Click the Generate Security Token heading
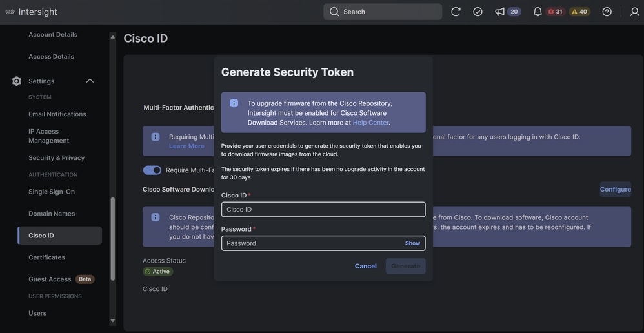The image size is (644, 333). click(287, 72)
